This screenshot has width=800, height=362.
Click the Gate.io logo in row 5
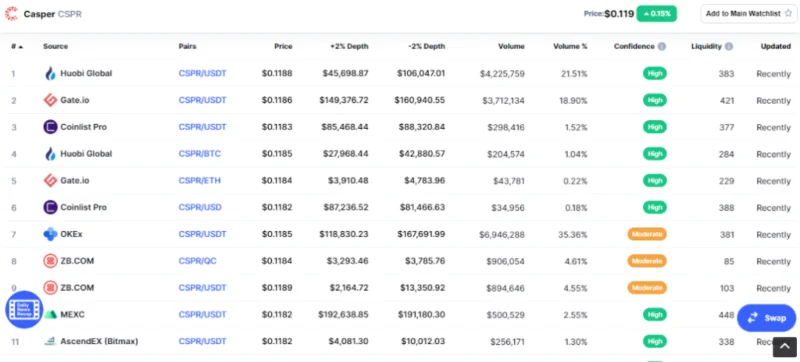coord(50,180)
